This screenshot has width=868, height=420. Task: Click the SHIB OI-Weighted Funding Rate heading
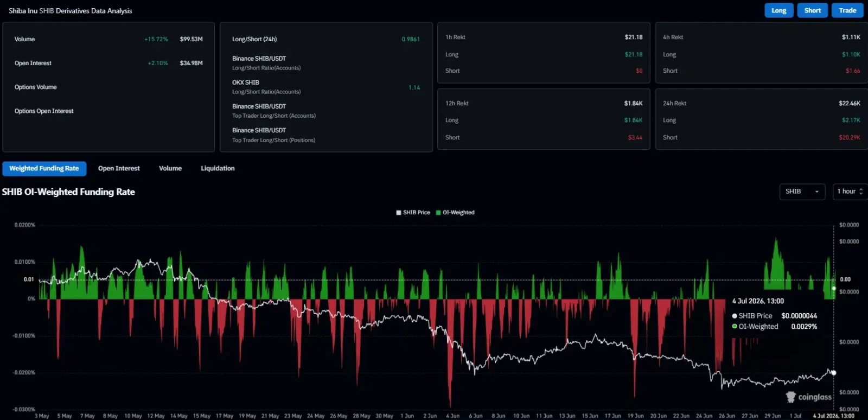[x=68, y=192]
